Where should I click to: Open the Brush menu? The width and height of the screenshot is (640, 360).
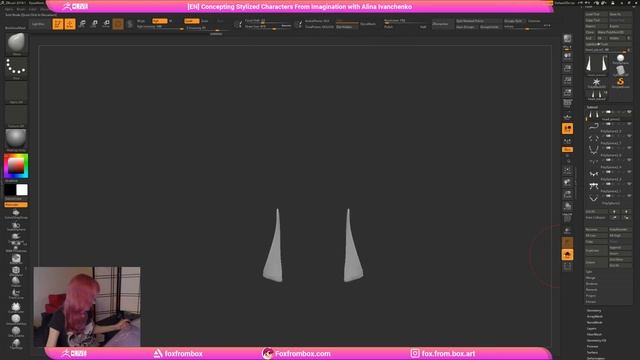[x=21, y=9]
